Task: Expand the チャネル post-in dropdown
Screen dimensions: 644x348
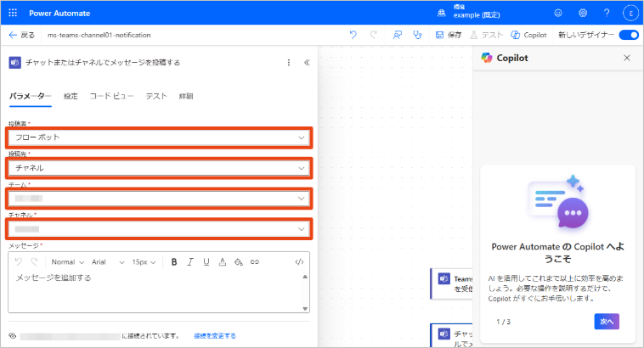Action: pos(159,168)
